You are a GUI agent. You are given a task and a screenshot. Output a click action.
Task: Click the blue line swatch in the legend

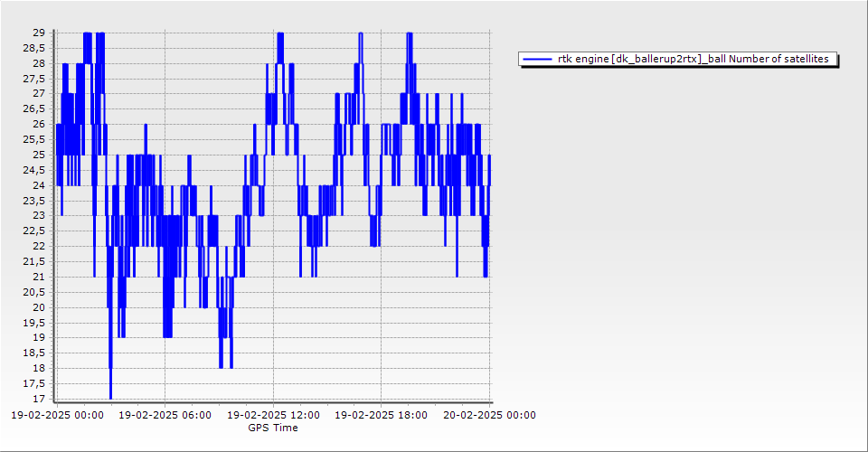537,59
